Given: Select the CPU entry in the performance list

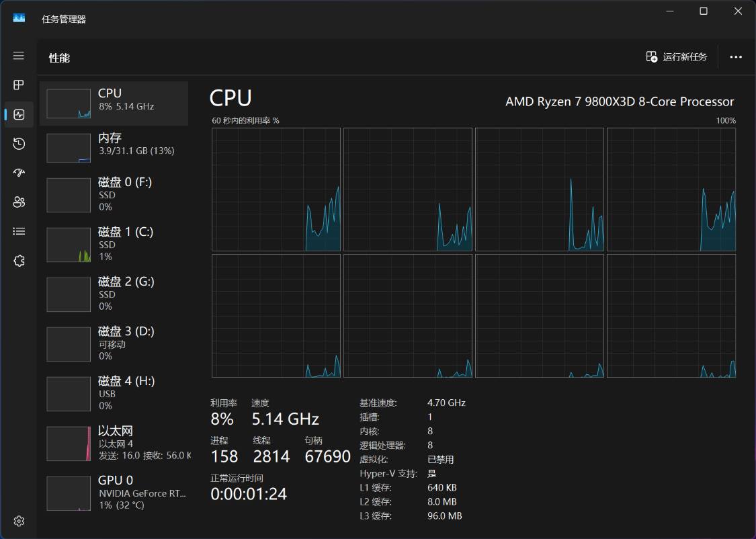Looking at the screenshot, I should click(x=114, y=103).
